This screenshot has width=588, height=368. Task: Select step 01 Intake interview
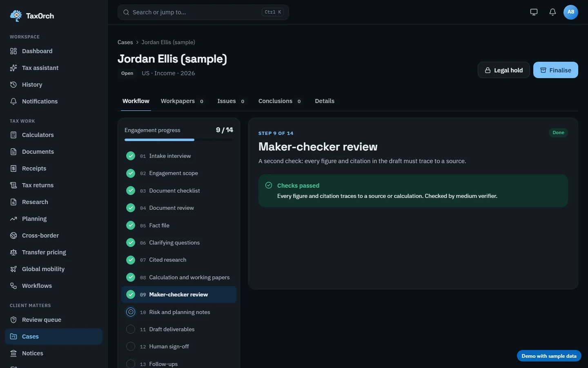(x=179, y=156)
